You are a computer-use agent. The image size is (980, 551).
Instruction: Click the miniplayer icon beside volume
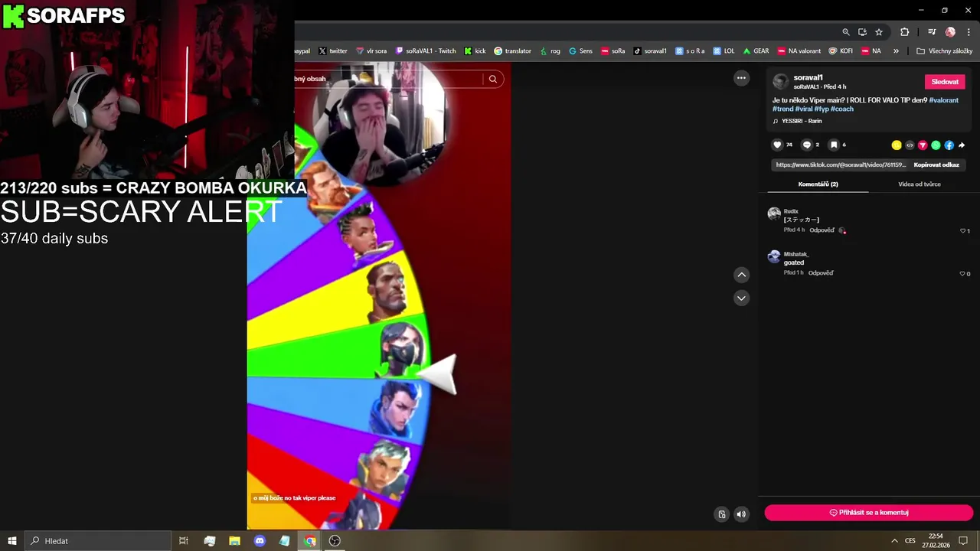[721, 514]
